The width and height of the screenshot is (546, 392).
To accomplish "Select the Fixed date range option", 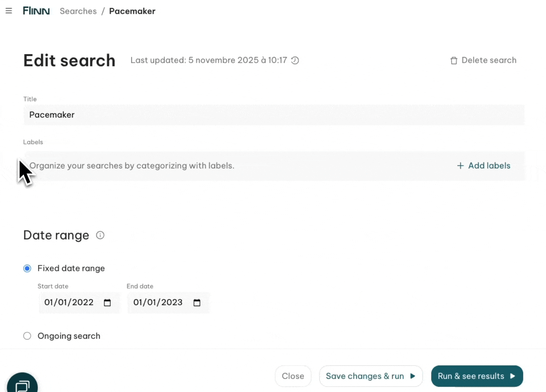I will tap(27, 269).
